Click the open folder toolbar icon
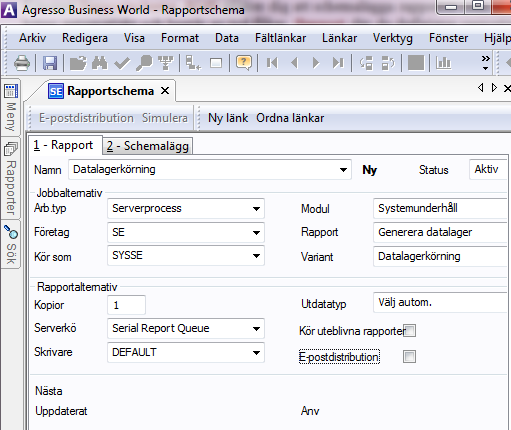The image size is (511, 430). [78, 63]
